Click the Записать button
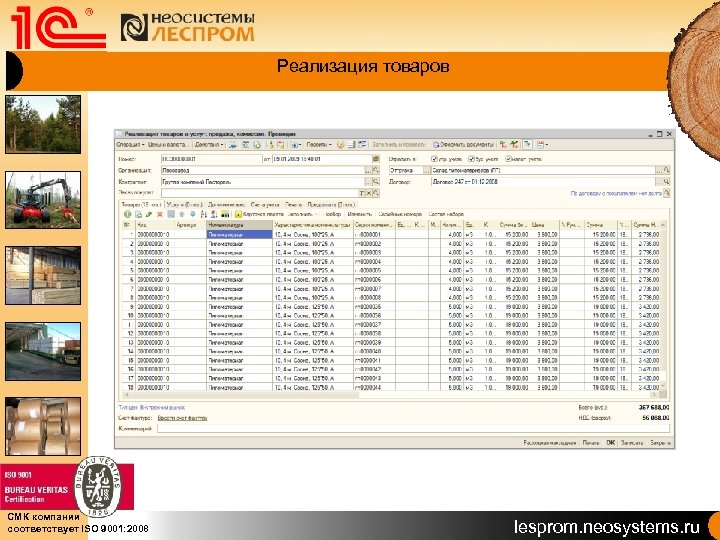This screenshot has height=540, width=720. (x=632, y=443)
